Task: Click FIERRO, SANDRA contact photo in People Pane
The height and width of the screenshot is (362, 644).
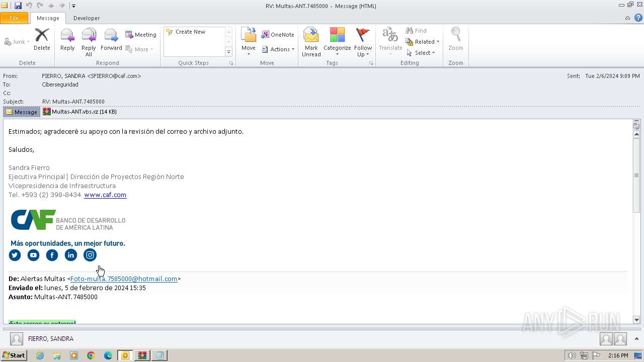Action: pyautogui.click(x=17, y=339)
